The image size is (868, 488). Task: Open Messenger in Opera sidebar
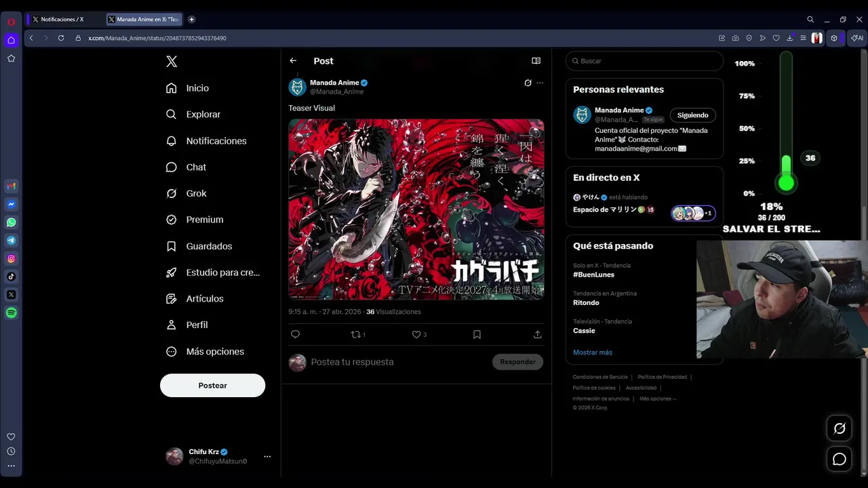pos(11,204)
